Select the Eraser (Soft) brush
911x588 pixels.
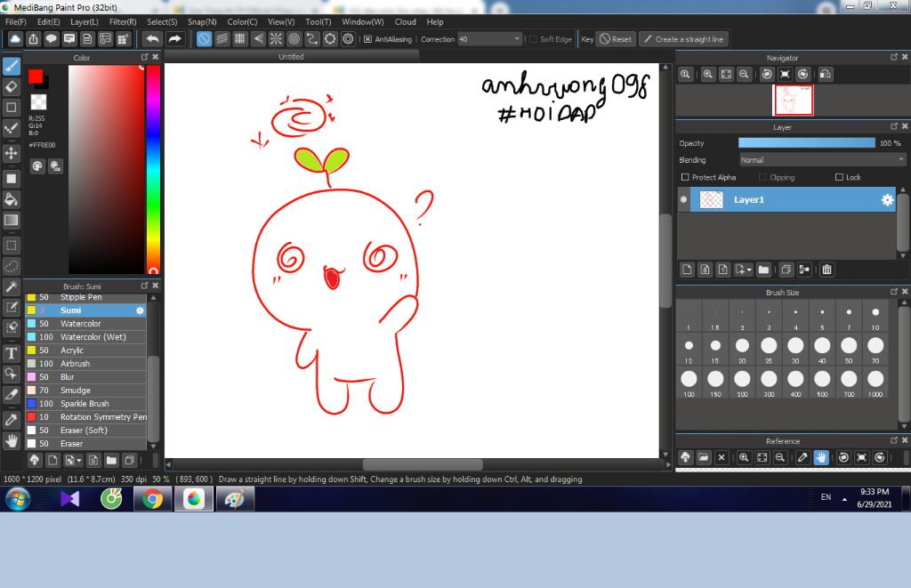(85, 431)
